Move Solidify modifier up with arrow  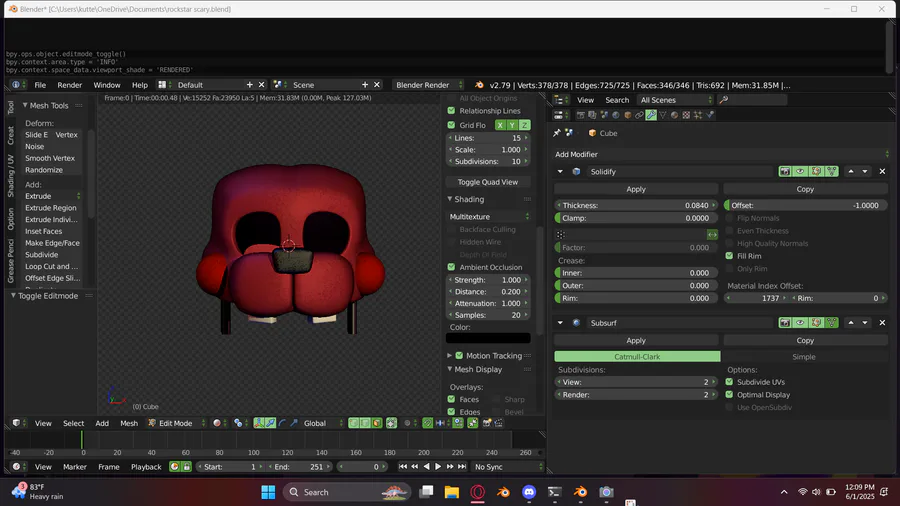click(851, 172)
